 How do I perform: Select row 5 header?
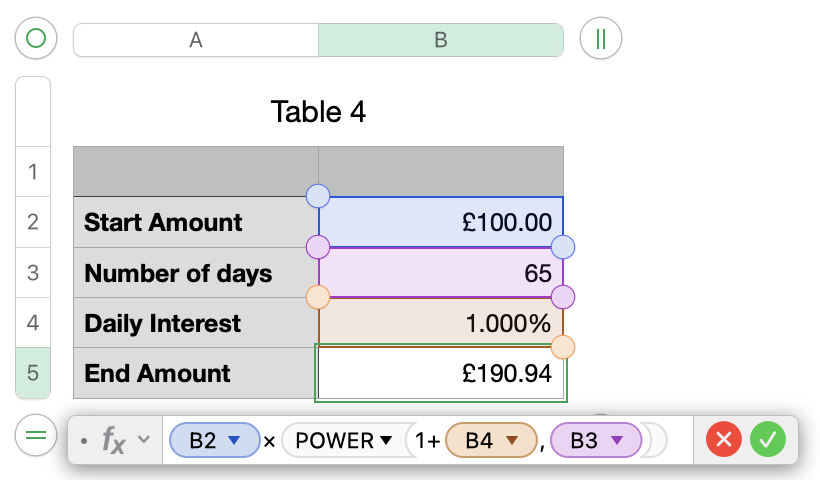(33, 373)
